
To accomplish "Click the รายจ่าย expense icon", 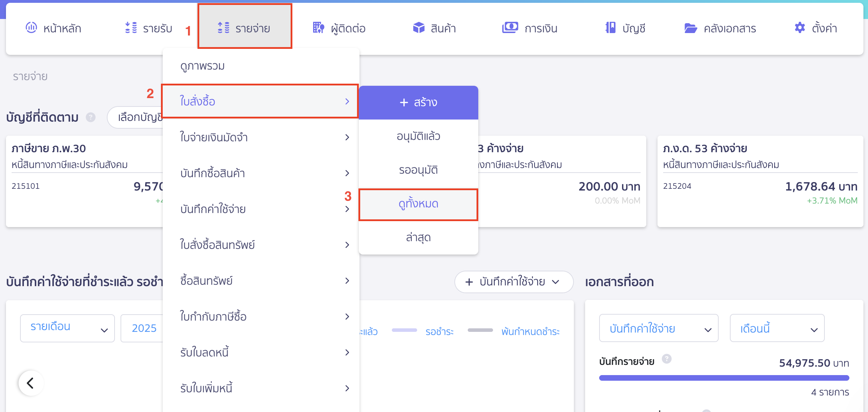I will tap(224, 27).
